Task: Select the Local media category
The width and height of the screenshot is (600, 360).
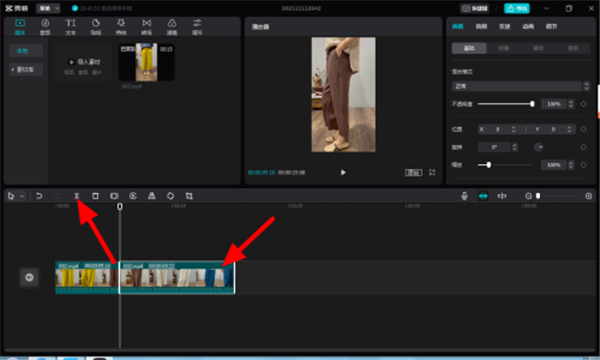Action: [x=26, y=51]
